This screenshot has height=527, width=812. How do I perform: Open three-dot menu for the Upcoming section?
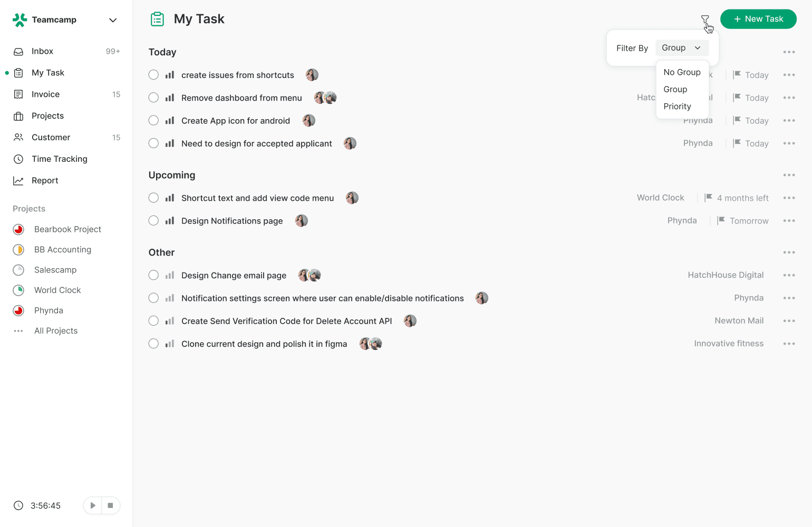click(789, 175)
